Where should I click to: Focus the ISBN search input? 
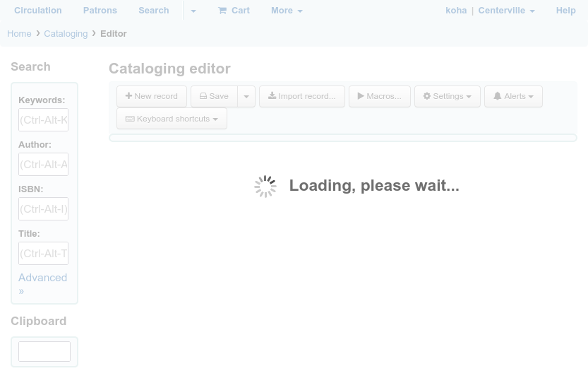pos(44,209)
